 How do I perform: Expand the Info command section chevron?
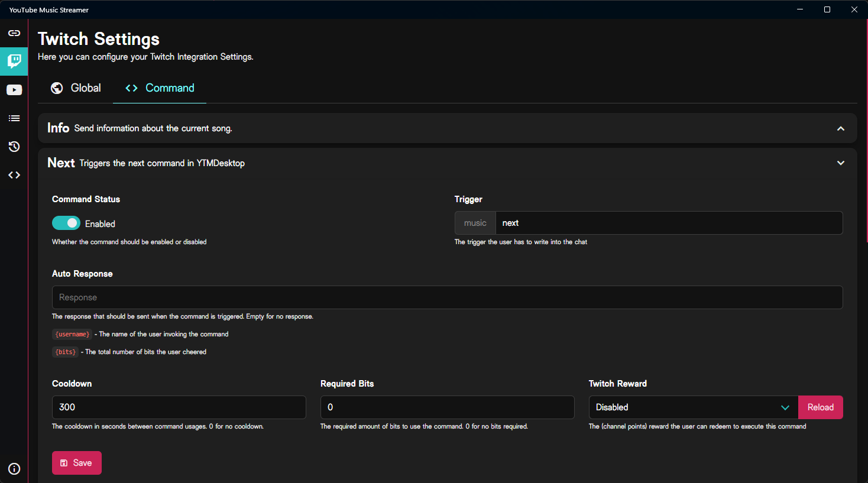coord(841,128)
